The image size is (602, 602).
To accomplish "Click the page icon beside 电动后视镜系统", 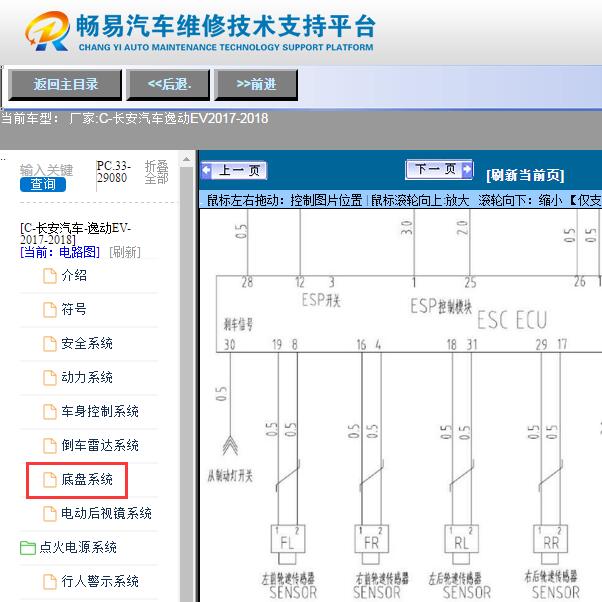I will point(50,513).
